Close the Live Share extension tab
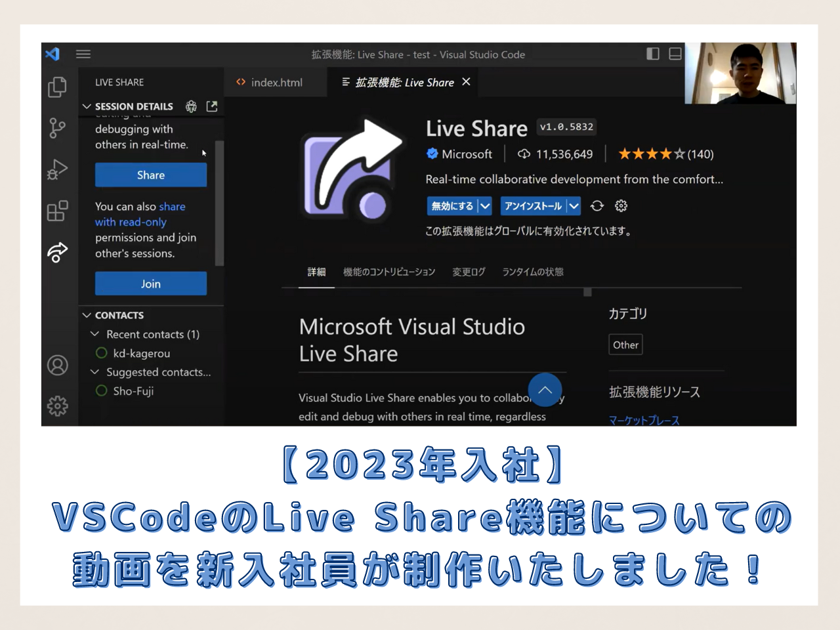The height and width of the screenshot is (630, 840). tap(466, 81)
